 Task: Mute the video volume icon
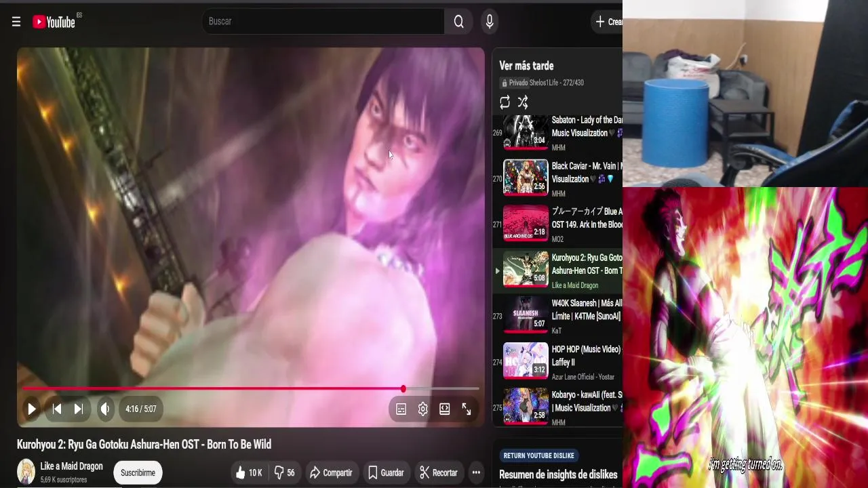(105, 409)
